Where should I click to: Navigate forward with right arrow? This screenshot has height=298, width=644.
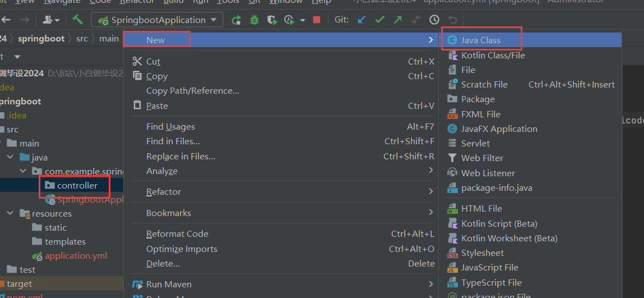pos(25,20)
